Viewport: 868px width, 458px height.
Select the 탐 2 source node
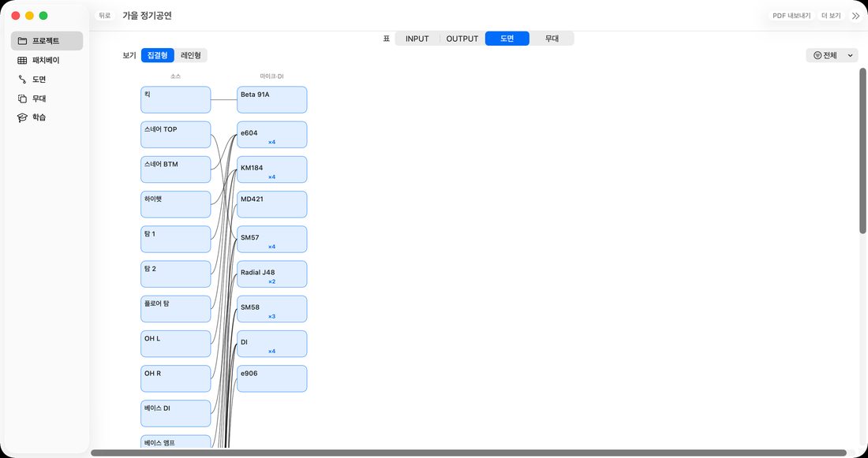point(175,274)
